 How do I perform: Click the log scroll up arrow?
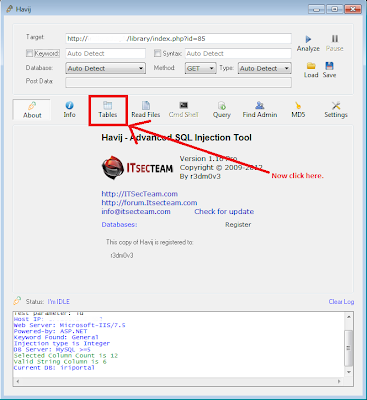coord(349,317)
